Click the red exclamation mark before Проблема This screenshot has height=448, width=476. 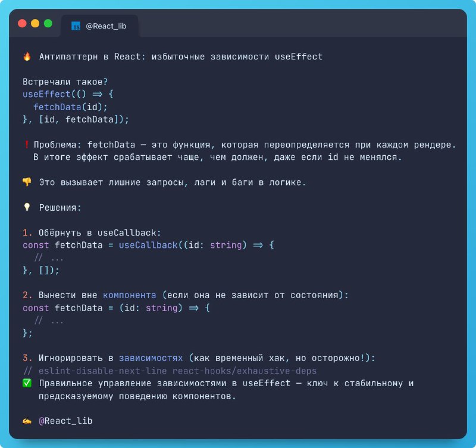pyautogui.click(x=26, y=145)
